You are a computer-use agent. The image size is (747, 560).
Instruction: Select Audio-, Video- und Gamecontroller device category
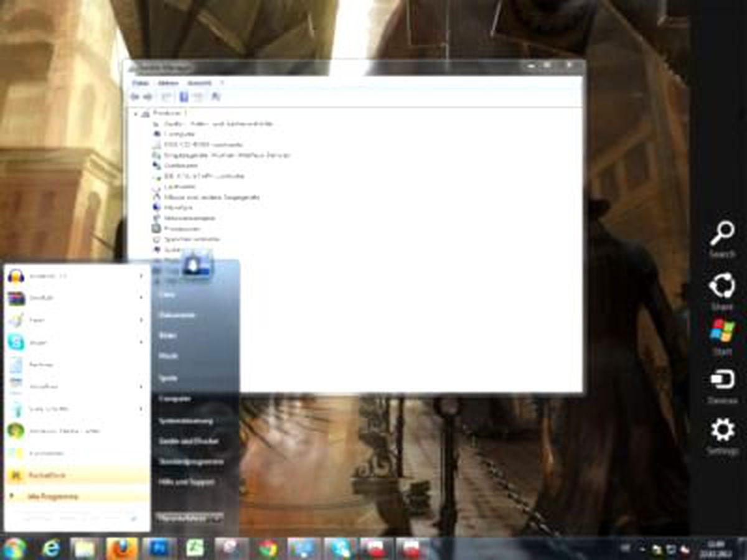tap(218, 124)
